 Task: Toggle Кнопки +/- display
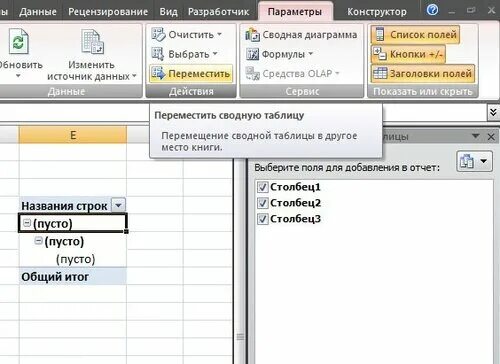408,54
